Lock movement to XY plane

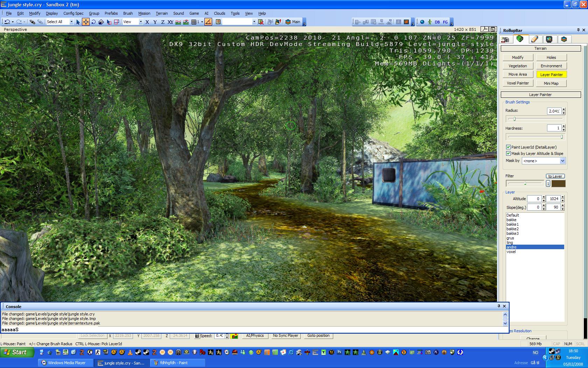coord(170,22)
